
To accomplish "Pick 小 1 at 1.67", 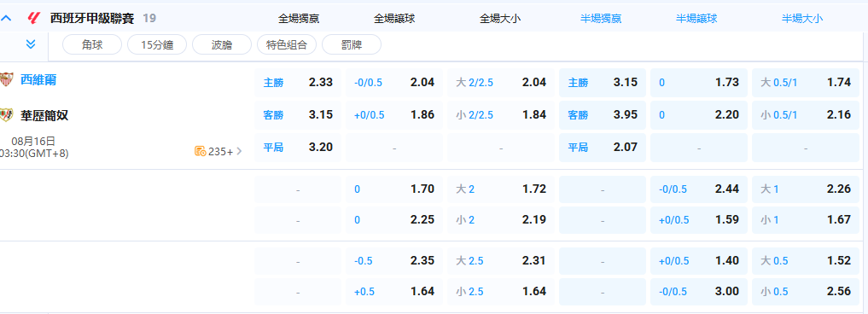I will pos(806,220).
